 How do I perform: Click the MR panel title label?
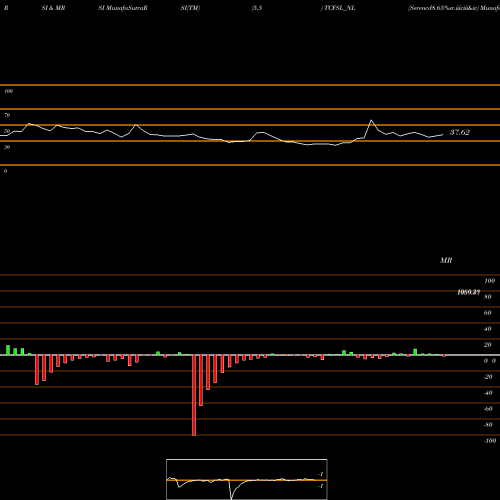446,260
